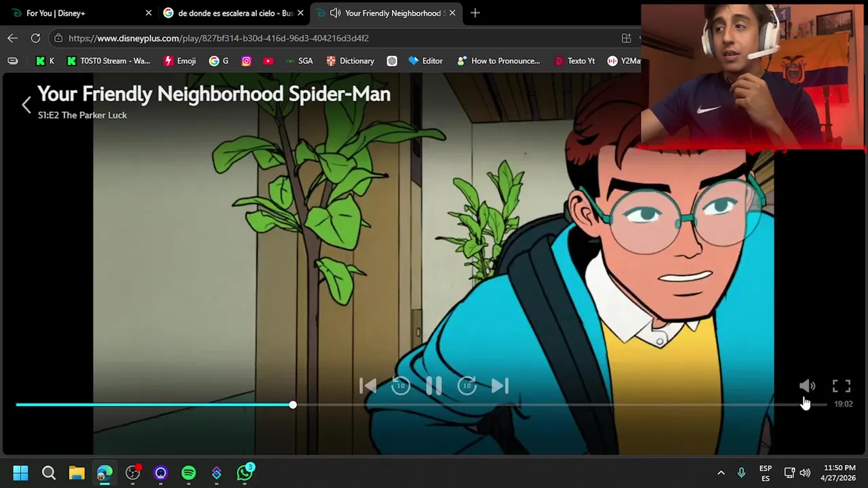Open the K Kick bookmark
The width and height of the screenshot is (868, 488).
coord(45,61)
